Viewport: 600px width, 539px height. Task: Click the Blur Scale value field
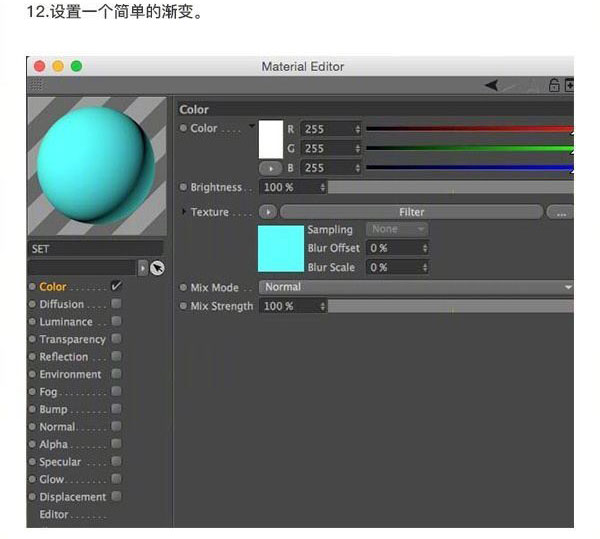pyautogui.click(x=397, y=267)
